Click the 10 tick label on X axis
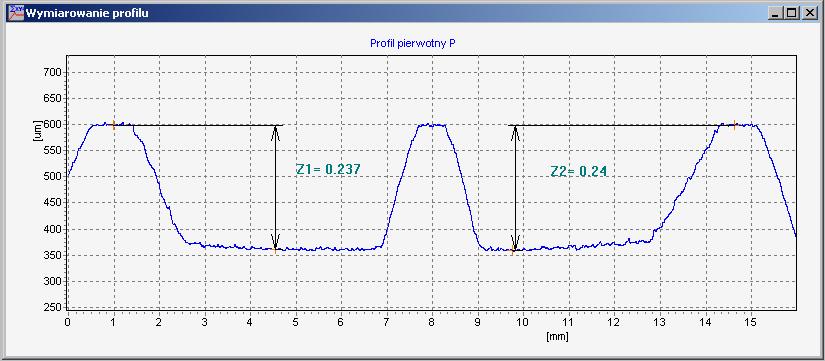The image size is (825, 361). (x=523, y=322)
